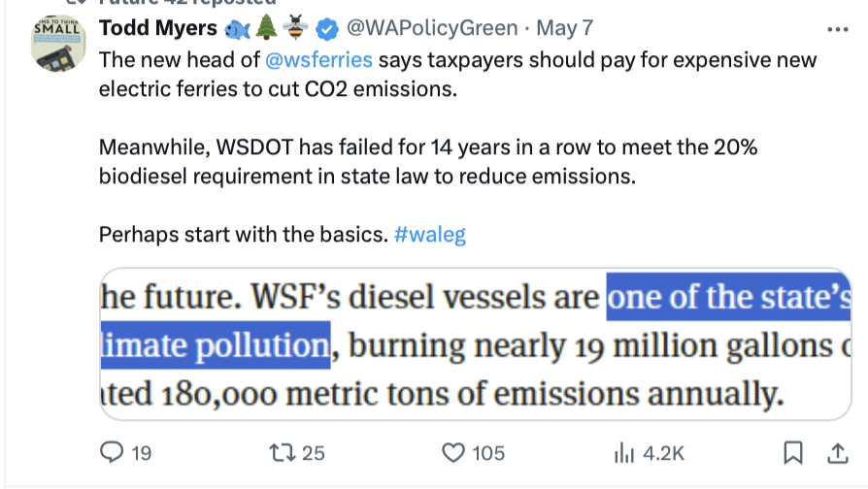Click the 4.2K views count
868x489 pixels.
pos(664,452)
